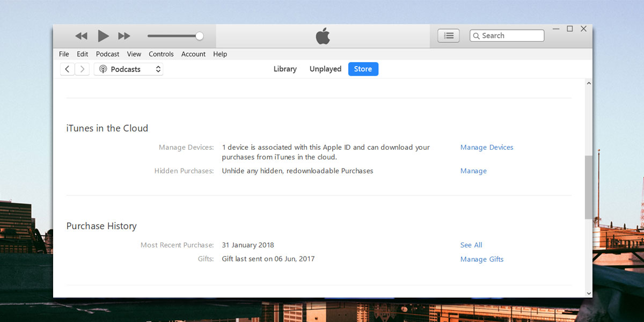
Task: Click the volume slider knob
Action: coord(199,36)
